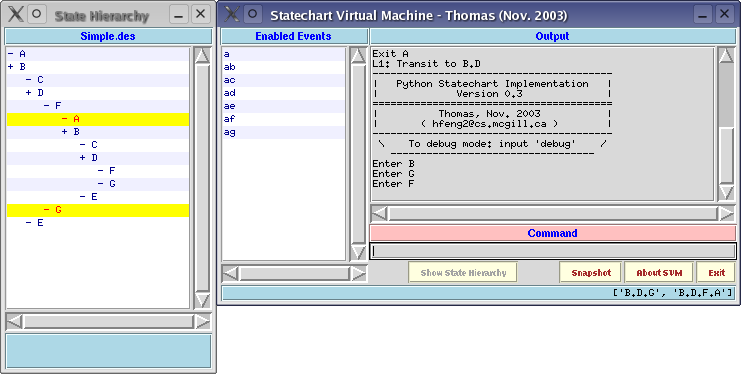This screenshot has height=374, width=741.
Task: Click down arrow of Enabled Events scrollbar
Action: 358,252
